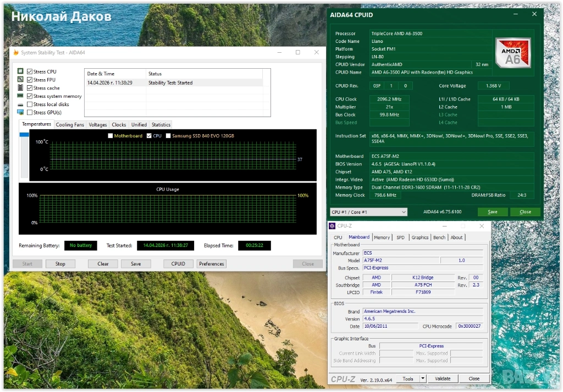Expand the CPU-Z Tools dropdown arrow
Image resolution: width=563 pixels, height=392 pixels.
click(x=423, y=379)
